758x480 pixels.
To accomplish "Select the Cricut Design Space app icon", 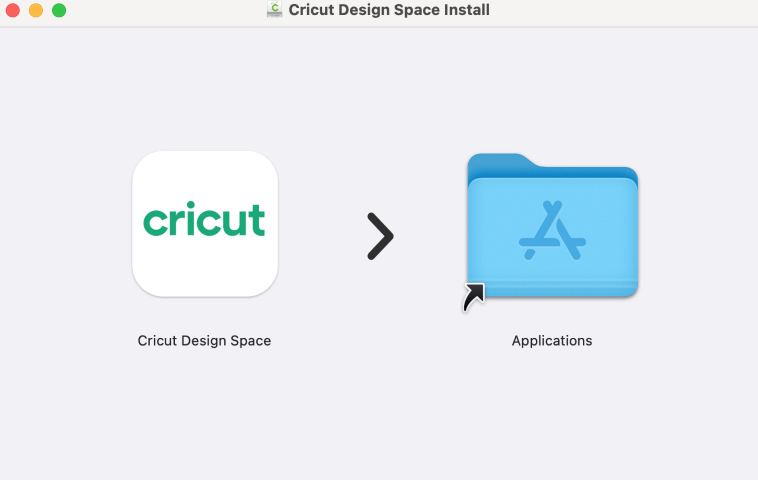I will tap(204, 223).
